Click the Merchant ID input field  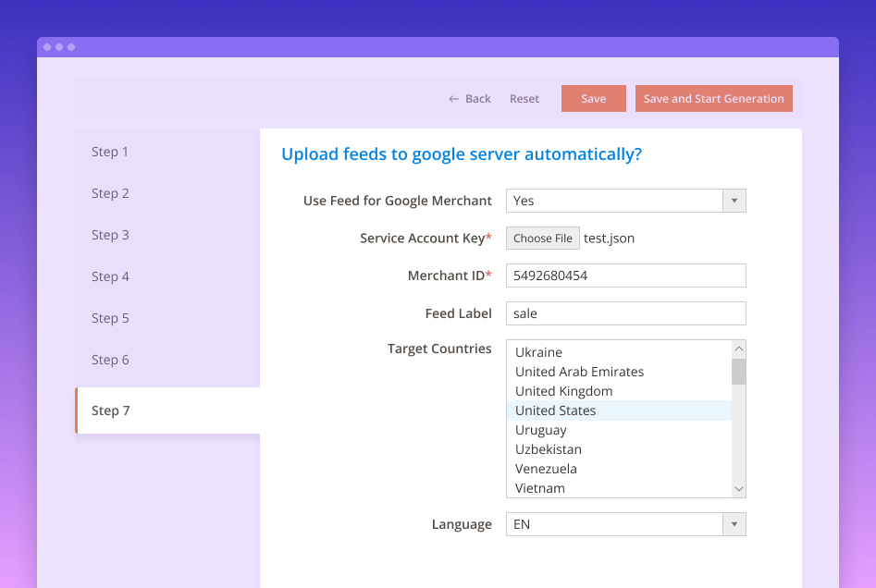[x=625, y=276]
